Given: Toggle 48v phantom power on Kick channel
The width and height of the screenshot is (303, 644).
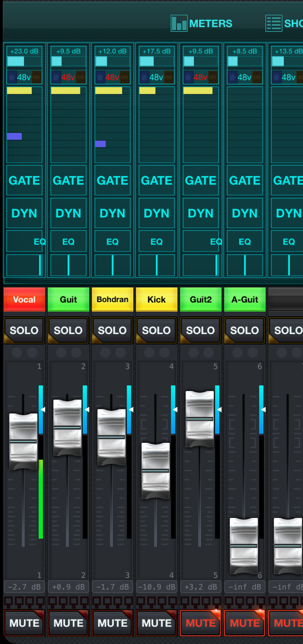Looking at the screenshot, I should (x=156, y=77).
